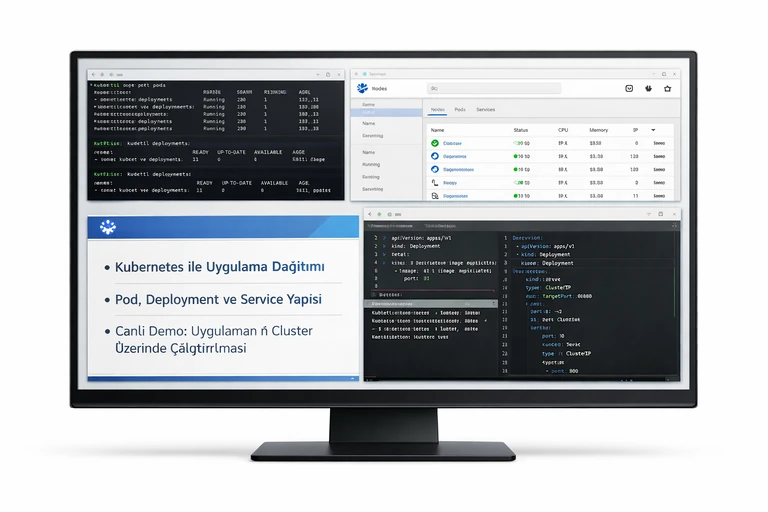
Task: Open the third node name link in the table
Action: [x=458, y=170]
